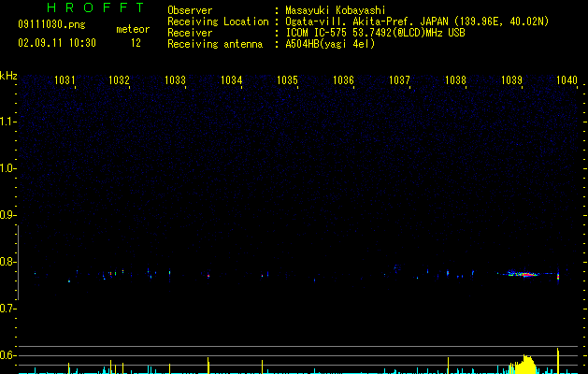Click the 1034 time axis label

[x=232, y=80]
